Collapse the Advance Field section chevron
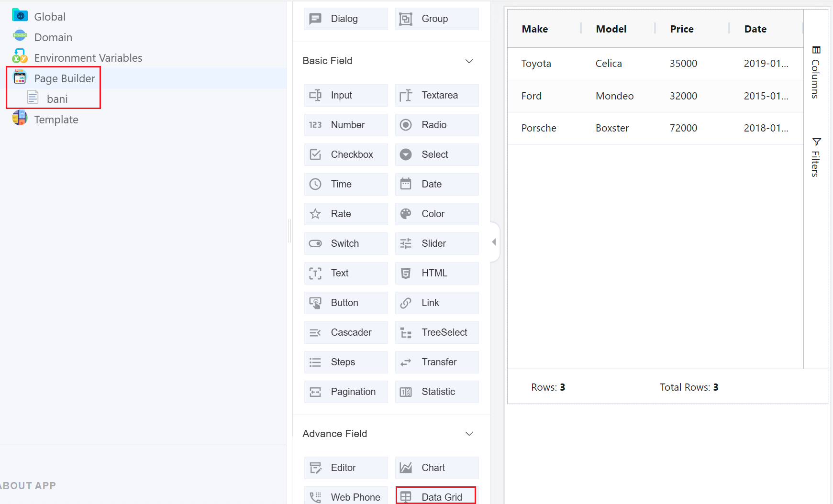 click(469, 434)
